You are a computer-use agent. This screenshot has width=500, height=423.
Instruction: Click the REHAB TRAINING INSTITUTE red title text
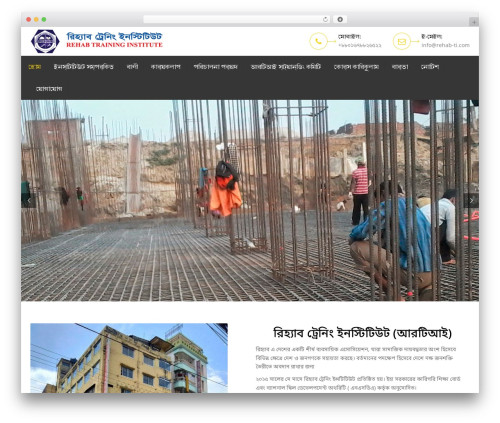(x=114, y=45)
